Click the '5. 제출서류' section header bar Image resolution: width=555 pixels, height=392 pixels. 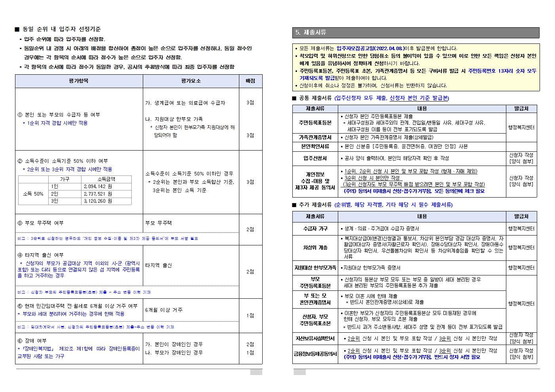click(x=415, y=32)
